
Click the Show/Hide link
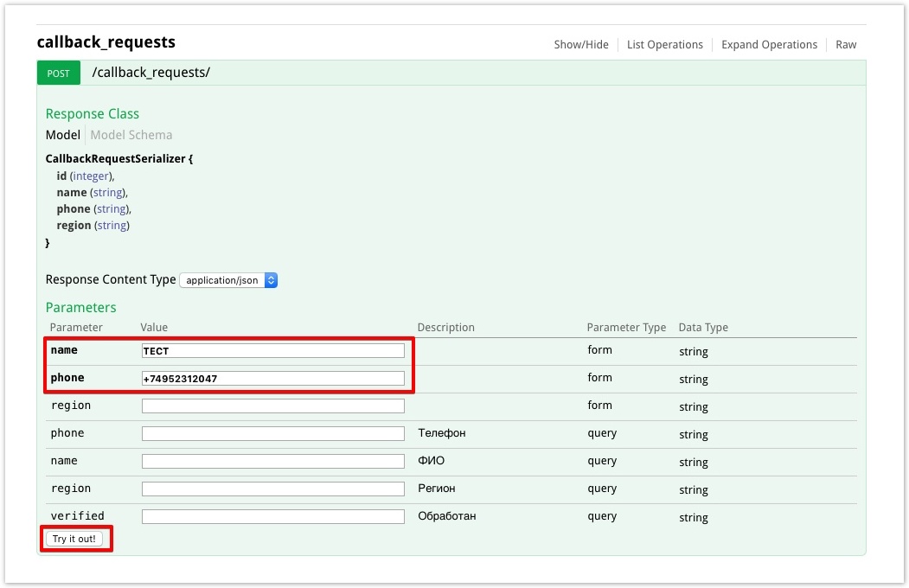(x=581, y=45)
